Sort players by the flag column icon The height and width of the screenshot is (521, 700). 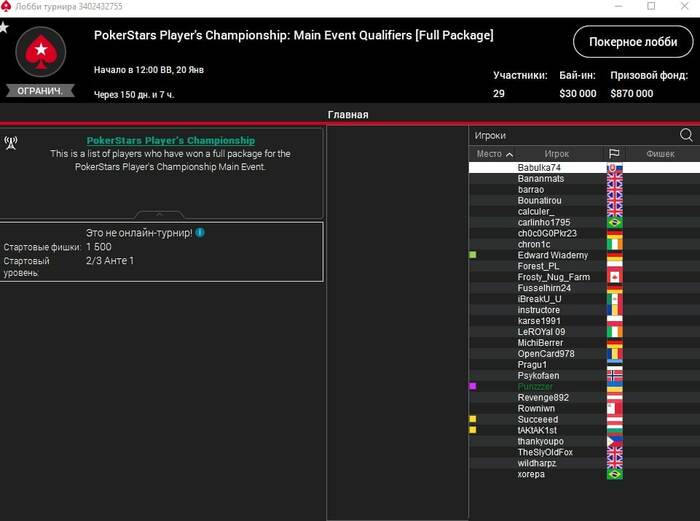coord(614,154)
